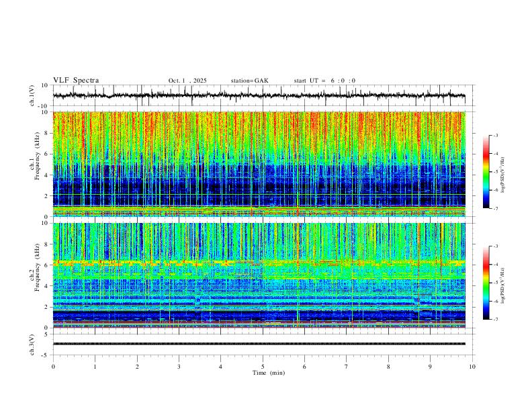This screenshot has height=411, width=532.
Task: Click the ch.2 spectrogram panel
Action: tap(259, 275)
